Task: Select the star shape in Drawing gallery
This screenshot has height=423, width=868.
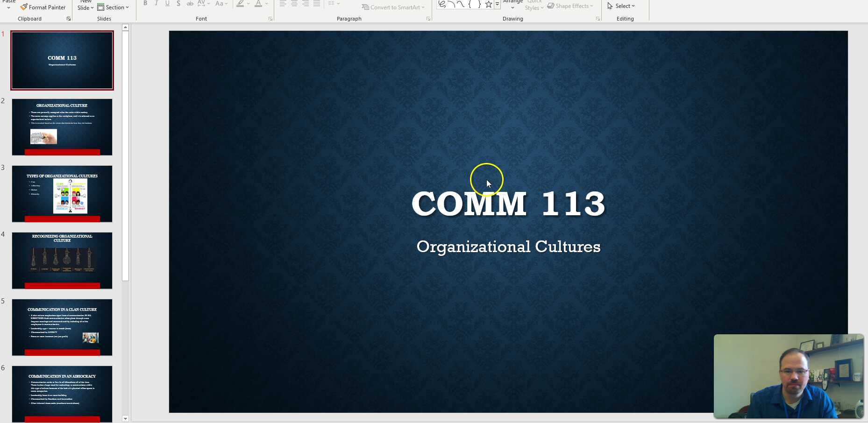Action: coord(488,4)
